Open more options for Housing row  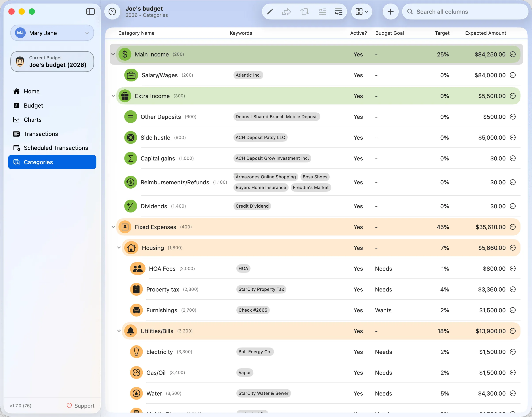click(x=513, y=247)
